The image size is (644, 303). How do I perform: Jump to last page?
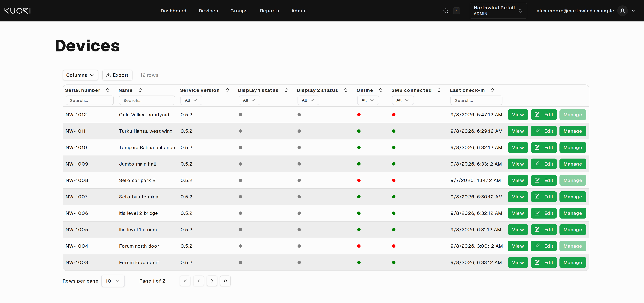[225, 281]
